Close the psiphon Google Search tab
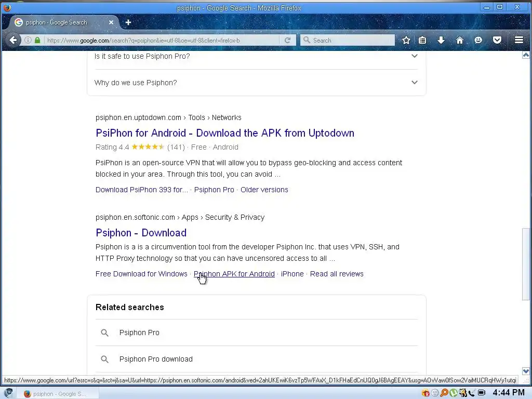 (x=111, y=22)
